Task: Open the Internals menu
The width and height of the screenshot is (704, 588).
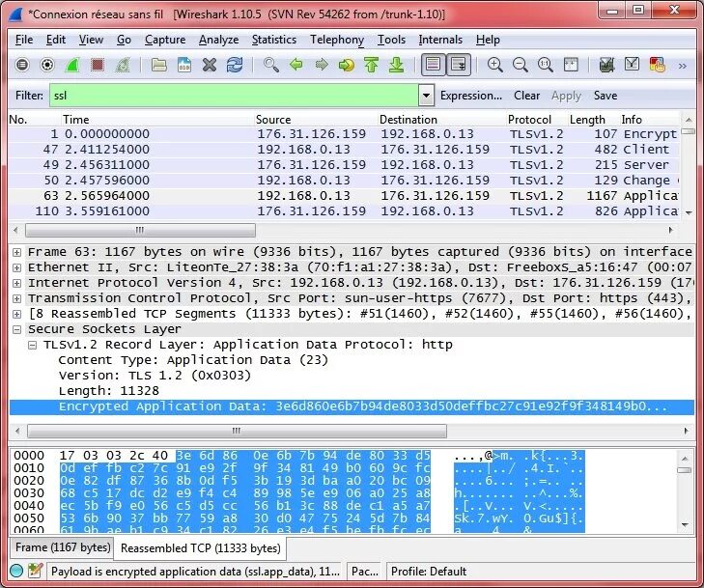Action: click(440, 40)
